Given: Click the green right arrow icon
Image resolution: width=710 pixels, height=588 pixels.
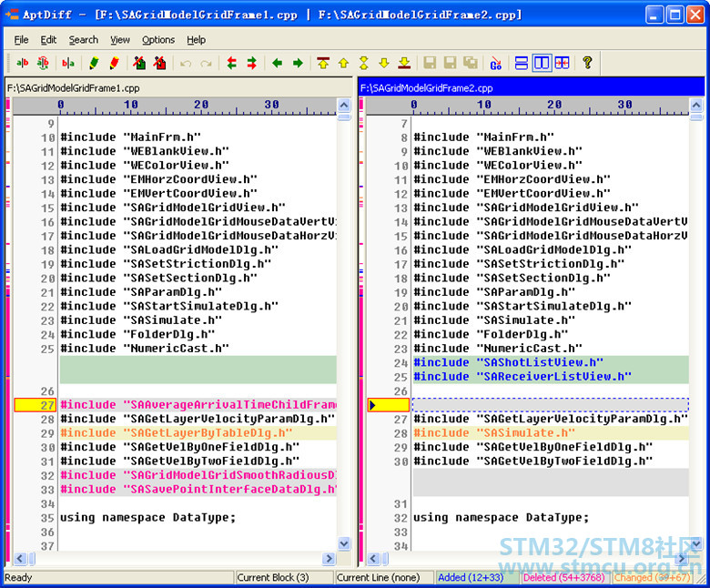Looking at the screenshot, I should coord(298,63).
